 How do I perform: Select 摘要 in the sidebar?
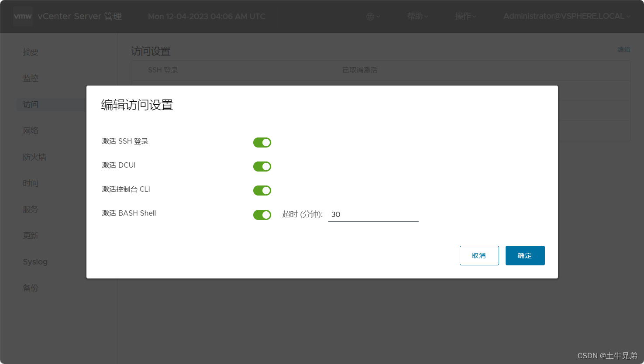(x=30, y=52)
